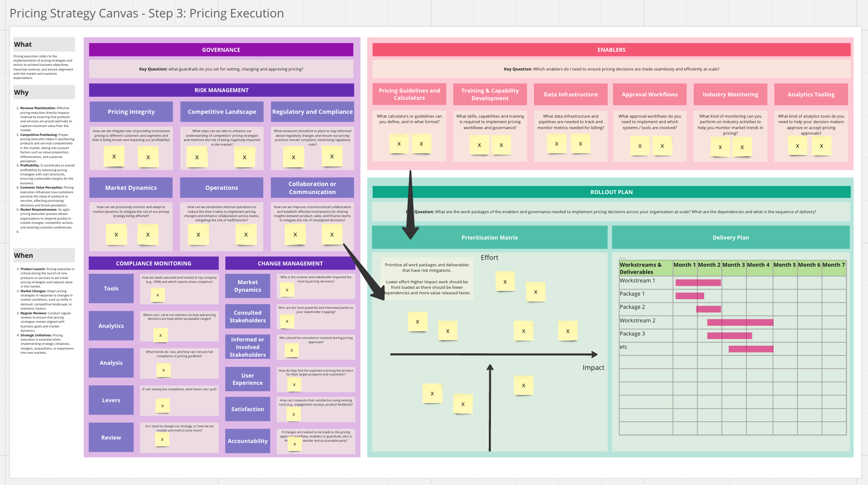Select the Levers box
This screenshot has width=868, height=485.
[x=111, y=400]
